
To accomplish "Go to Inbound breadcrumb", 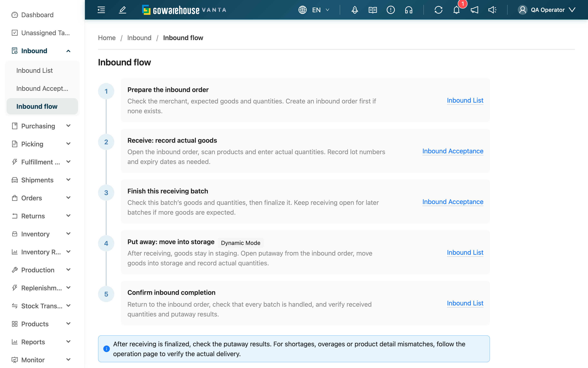I will click(x=139, y=38).
